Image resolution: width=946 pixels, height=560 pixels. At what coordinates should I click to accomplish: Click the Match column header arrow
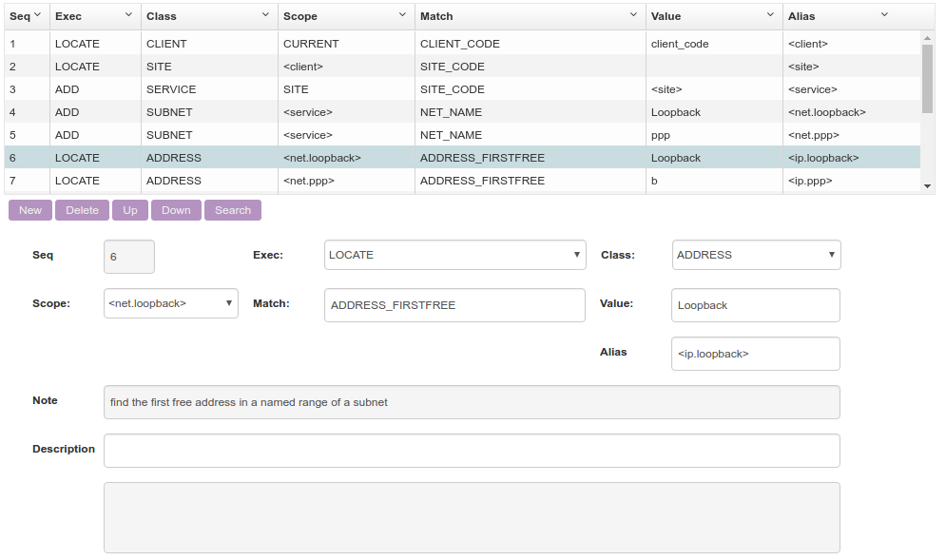click(633, 15)
